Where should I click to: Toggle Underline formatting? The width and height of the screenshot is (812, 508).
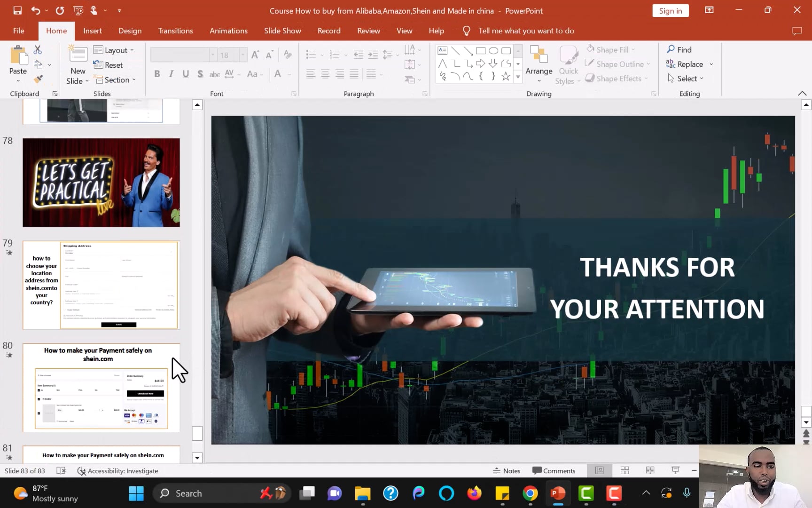[186, 74]
